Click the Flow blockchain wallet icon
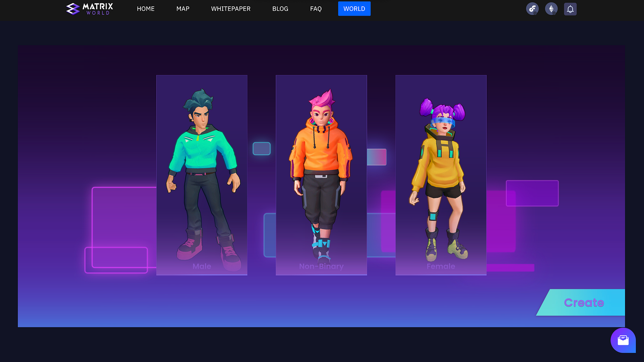Viewport: 644px width, 362px height. tap(532, 9)
